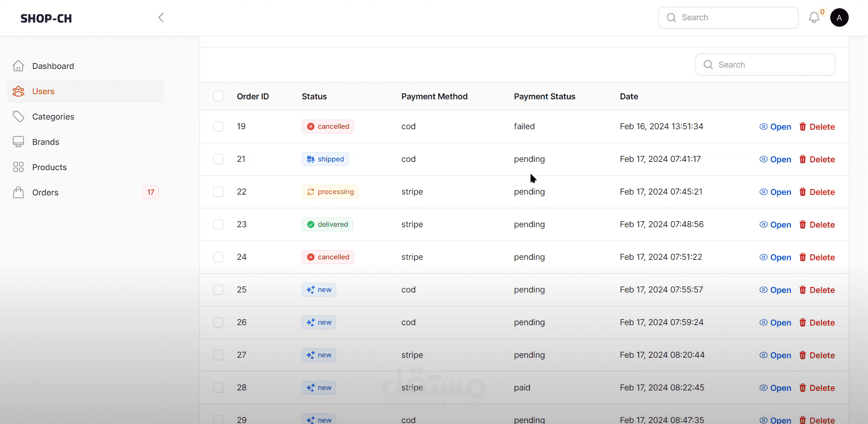Go to the Orders section

(x=45, y=193)
